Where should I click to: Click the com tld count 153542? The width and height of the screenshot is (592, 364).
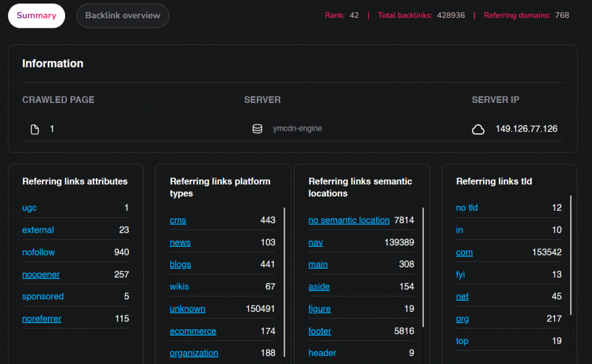546,252
